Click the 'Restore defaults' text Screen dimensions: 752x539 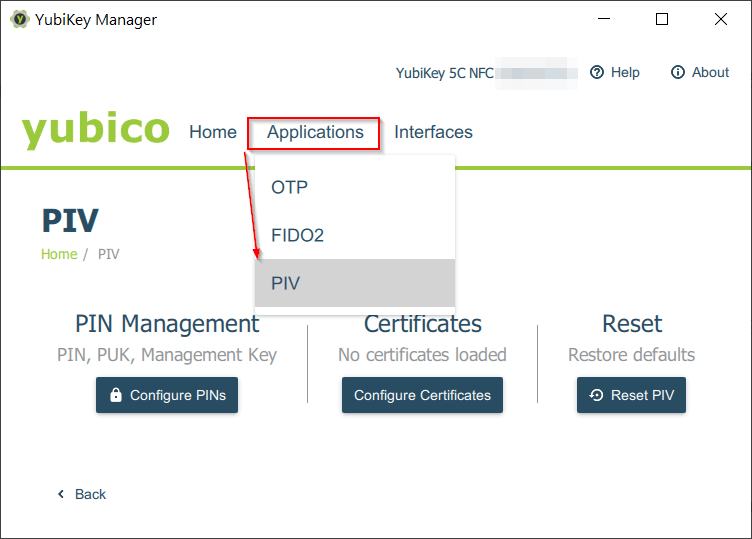pos(631,355)
